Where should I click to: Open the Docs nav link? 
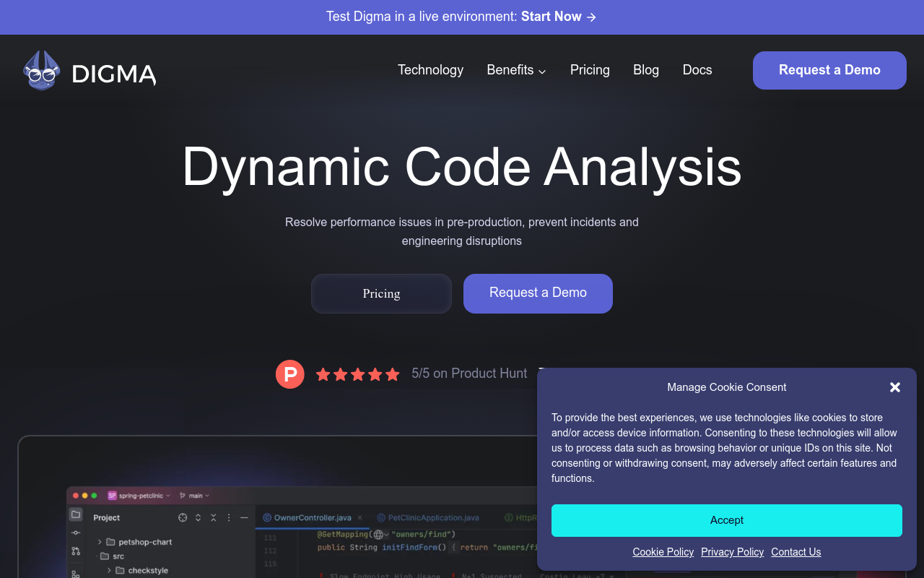coord(697,70)
